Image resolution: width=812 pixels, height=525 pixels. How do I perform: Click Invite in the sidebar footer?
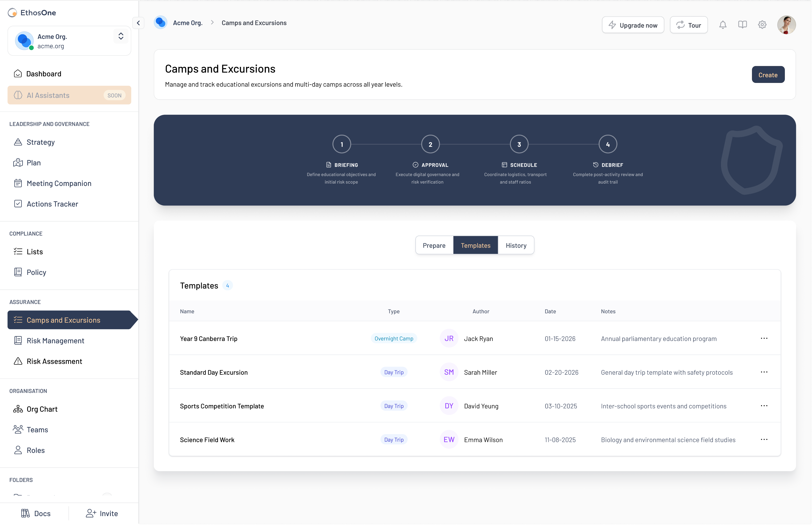(102, 513)
